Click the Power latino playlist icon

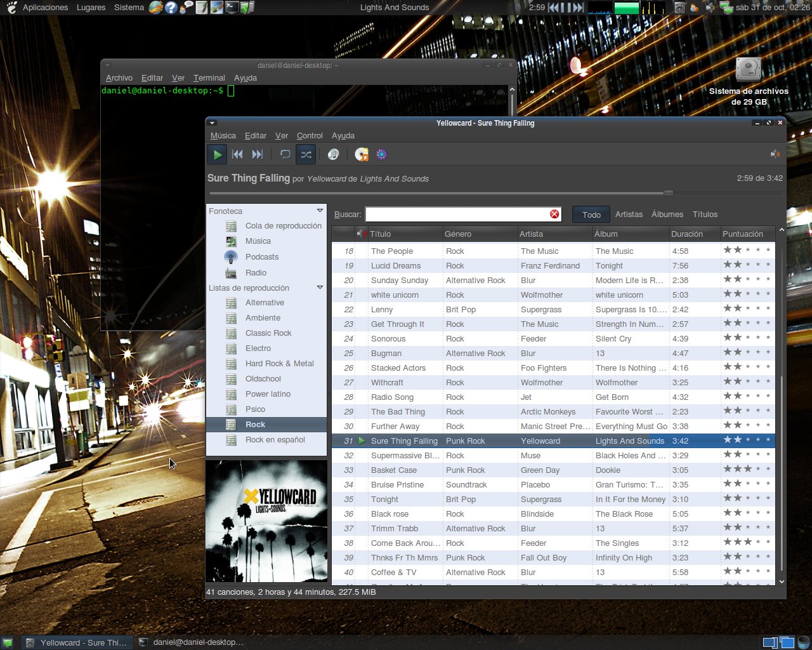(231, 394)
